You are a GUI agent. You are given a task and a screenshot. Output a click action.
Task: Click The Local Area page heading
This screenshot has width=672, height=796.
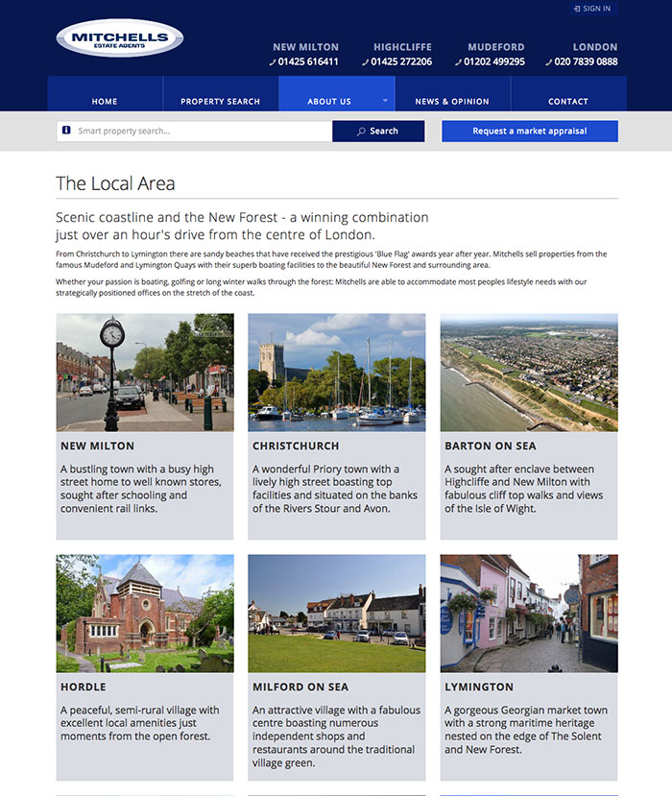(x=115, y=183)
